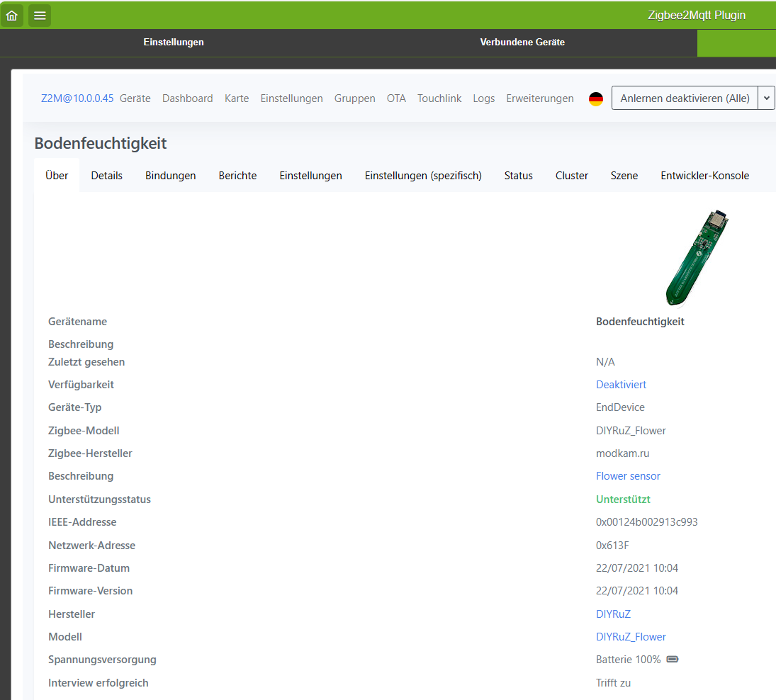The height and width of the screenshot is (700, 776).
Task: Click the Zigbee-Modell value DIYRuZ_Flower
Action: [631, 430]
